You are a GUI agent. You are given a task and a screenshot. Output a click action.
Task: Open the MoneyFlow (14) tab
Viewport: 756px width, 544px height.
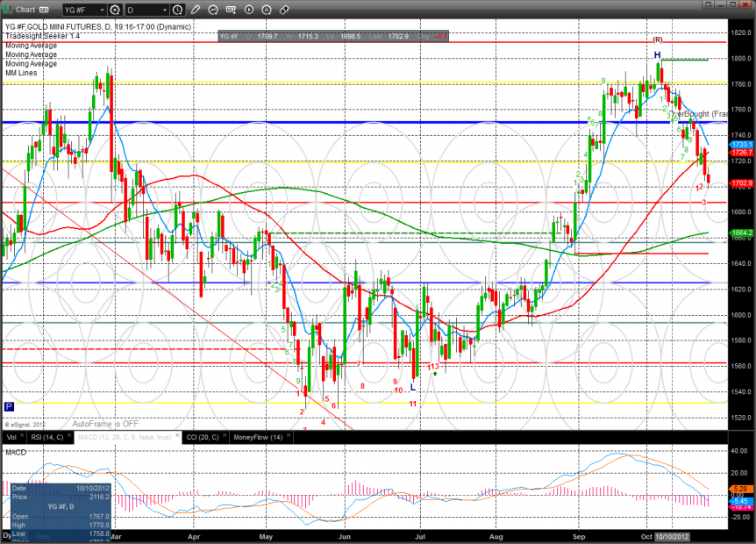coord(258,438)
